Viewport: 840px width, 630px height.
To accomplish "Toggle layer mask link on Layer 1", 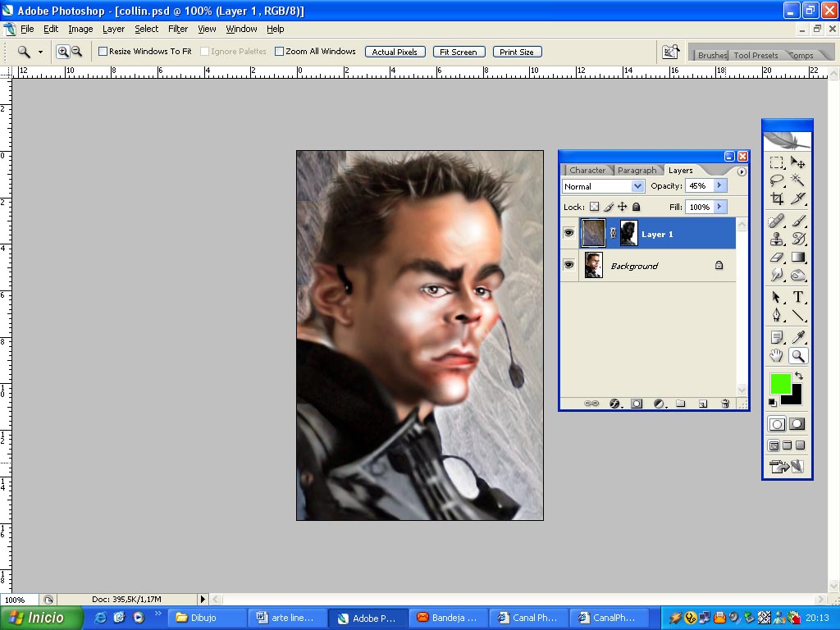I will click(x=614, y=233).
